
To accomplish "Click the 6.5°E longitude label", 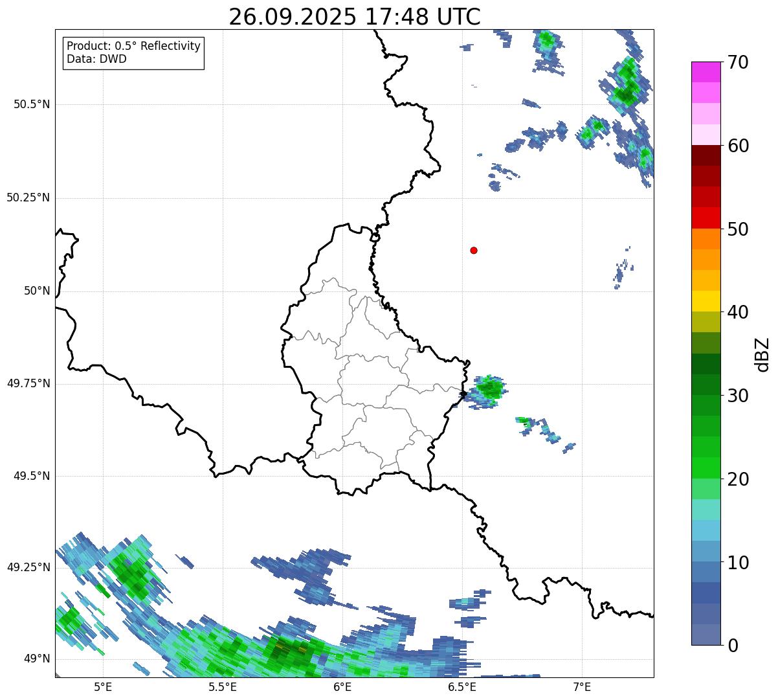I will point(462,687).
